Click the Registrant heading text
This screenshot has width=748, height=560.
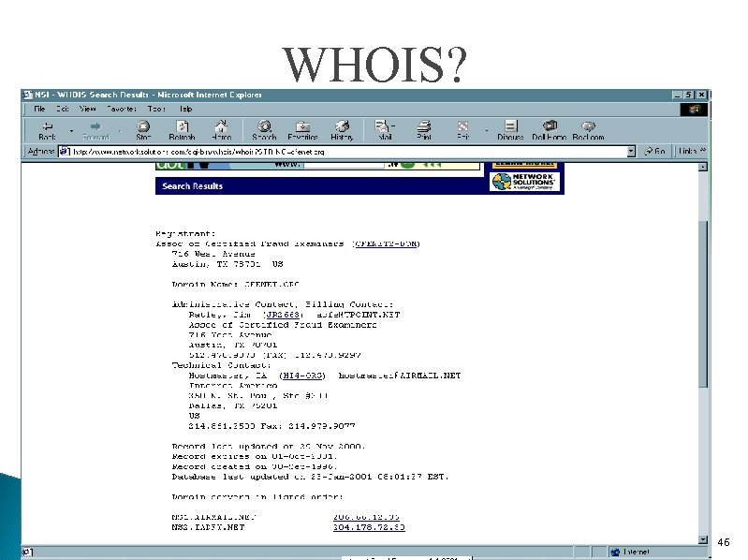coord(185,234)
